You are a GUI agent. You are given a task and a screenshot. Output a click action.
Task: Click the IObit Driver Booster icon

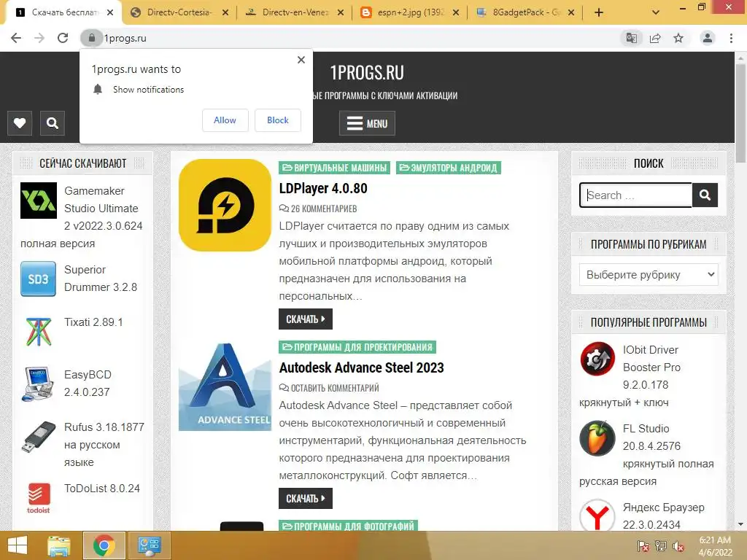tap(597, 359)
